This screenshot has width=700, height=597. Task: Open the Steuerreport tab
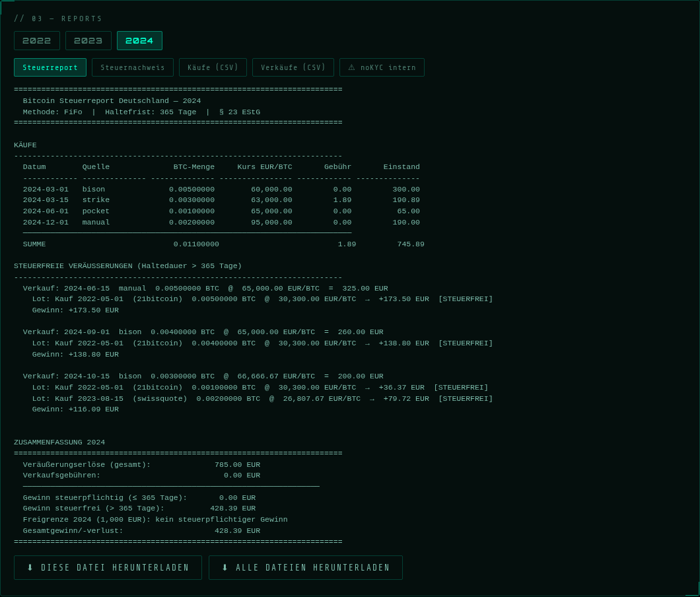(x=50, y=67)
